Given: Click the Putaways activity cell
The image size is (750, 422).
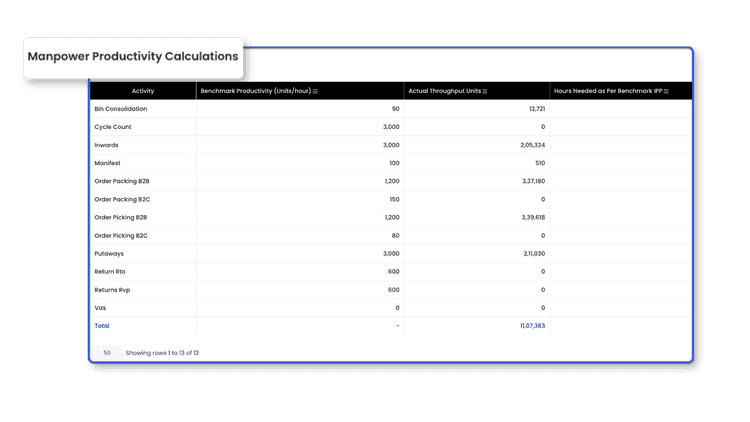Looking at the screenshot, I should click(110, 253).
